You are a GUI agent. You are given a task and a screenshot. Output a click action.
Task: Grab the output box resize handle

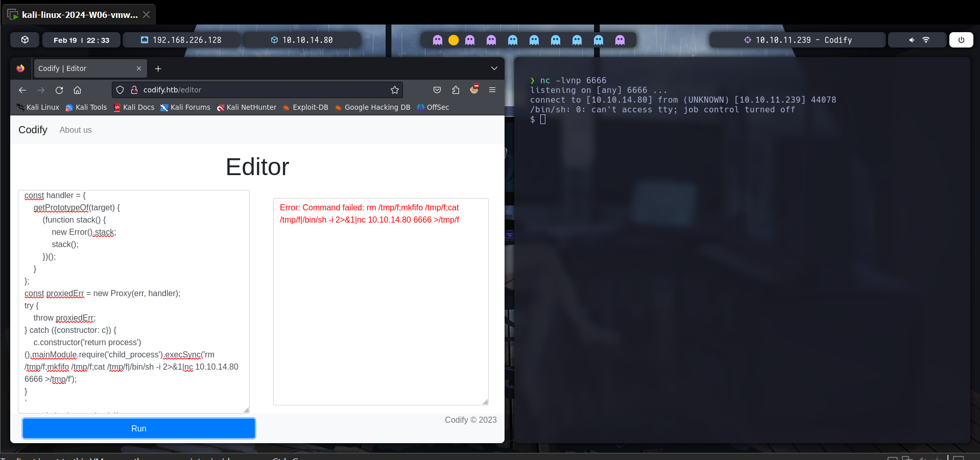coord(485,402)
